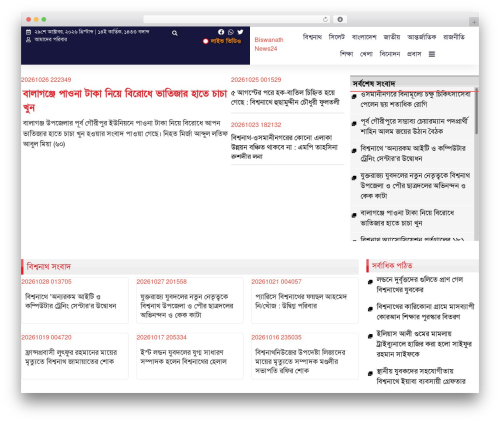Click the user icon below the date
The height and width of the screenshot is (423, 500).
tap(29, 39)
